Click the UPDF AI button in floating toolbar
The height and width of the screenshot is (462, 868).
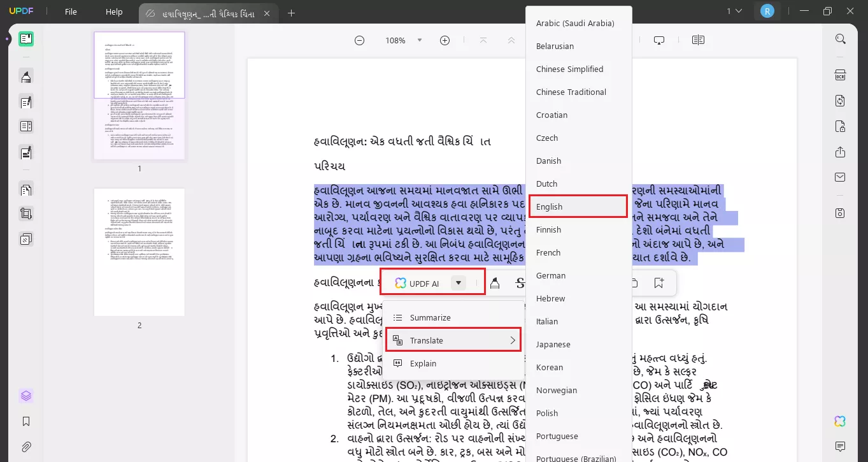417,283
